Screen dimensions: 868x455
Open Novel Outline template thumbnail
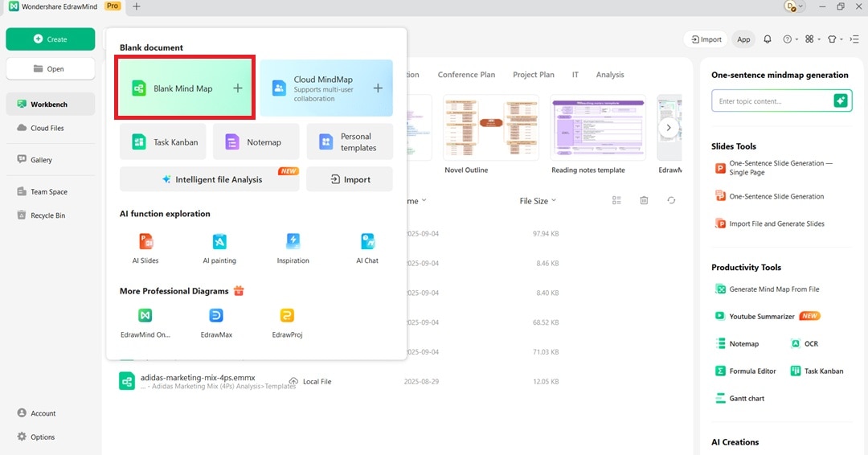[x=490, y=128]
